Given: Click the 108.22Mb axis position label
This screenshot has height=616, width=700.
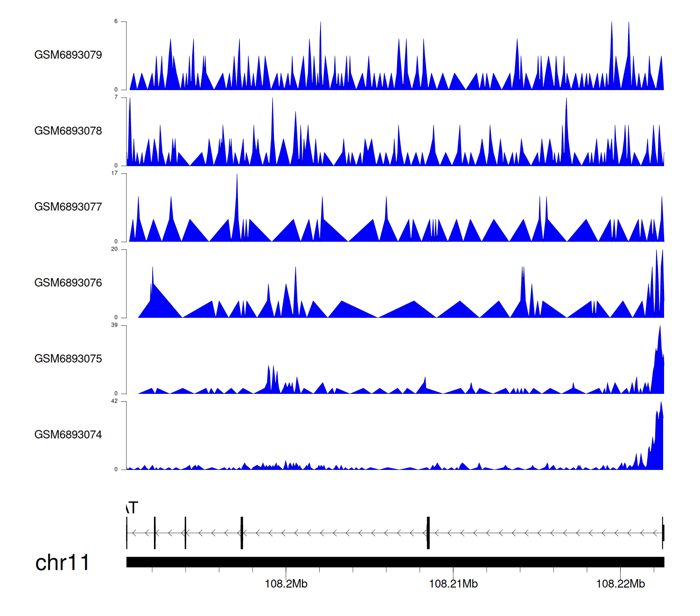Looking at the screenshot, I should coord(620,584).
